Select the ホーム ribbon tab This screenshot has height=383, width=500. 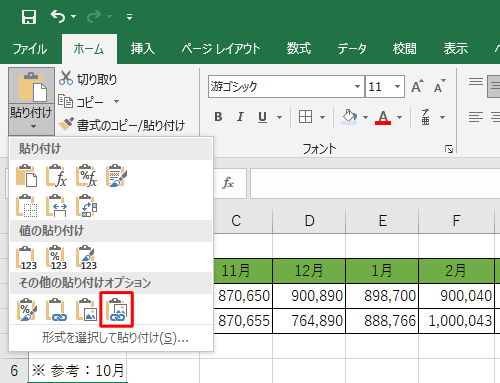click(89, 49)
